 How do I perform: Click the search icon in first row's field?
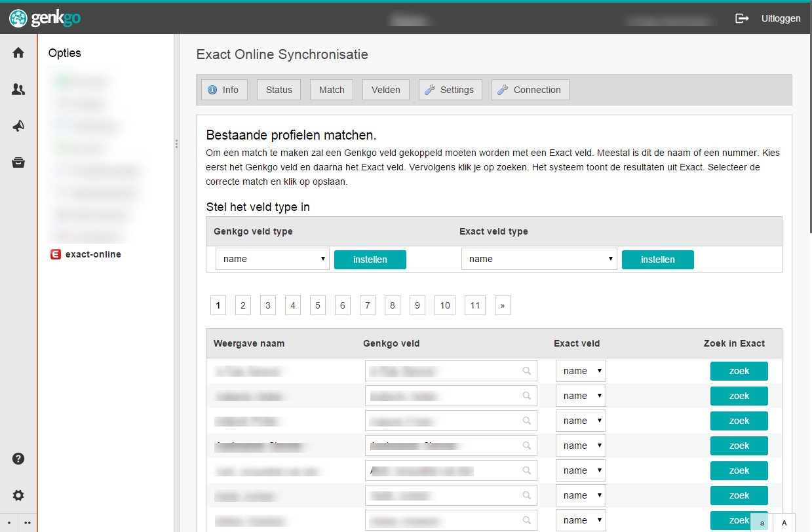click(526, 371)
